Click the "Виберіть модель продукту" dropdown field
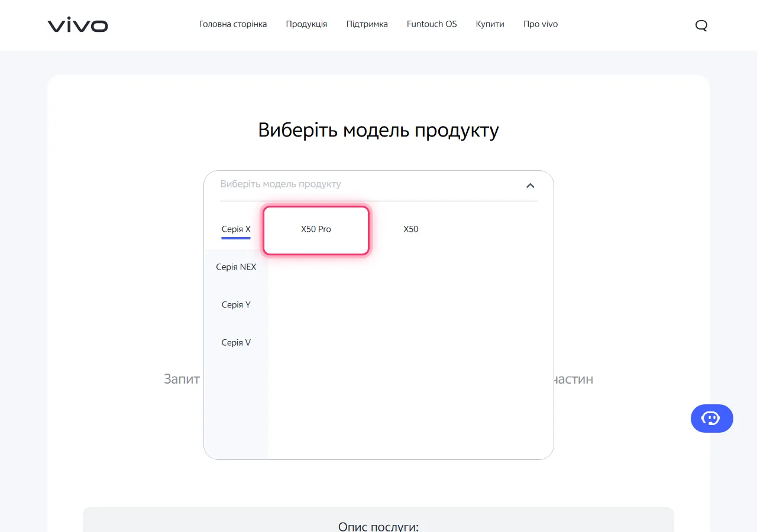Screen dimensions: 757x532 point(378,185)
